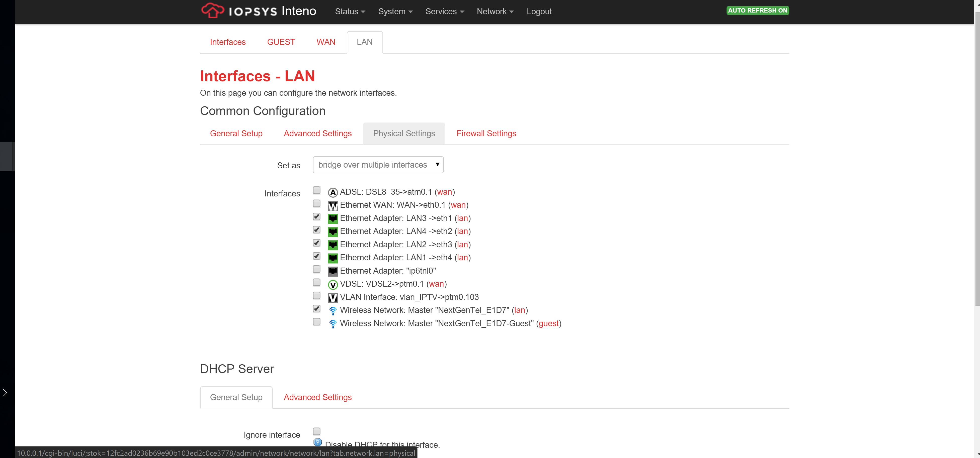Click the IOPSYS cloud logo icon
This screenshot has height=458, width=980.
click(212, 10)
